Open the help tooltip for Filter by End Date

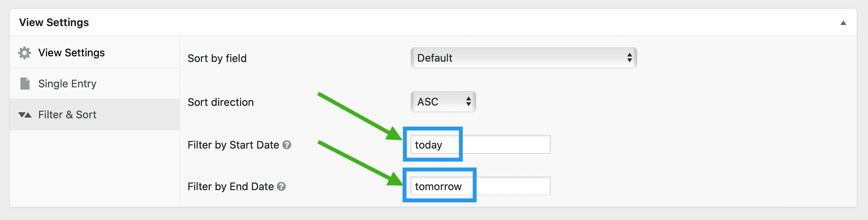point(282,186)
